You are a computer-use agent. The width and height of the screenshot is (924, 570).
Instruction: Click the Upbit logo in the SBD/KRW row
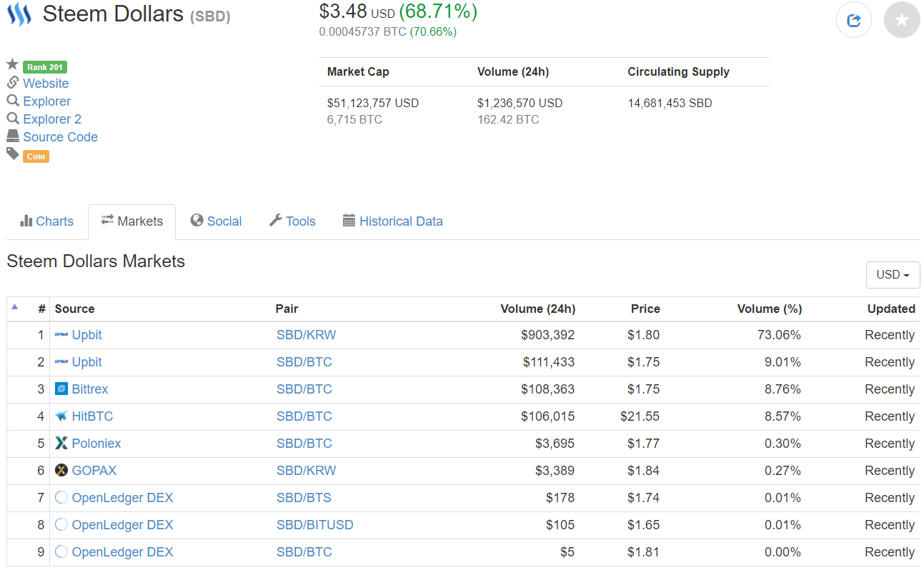[x=61, y=335]
